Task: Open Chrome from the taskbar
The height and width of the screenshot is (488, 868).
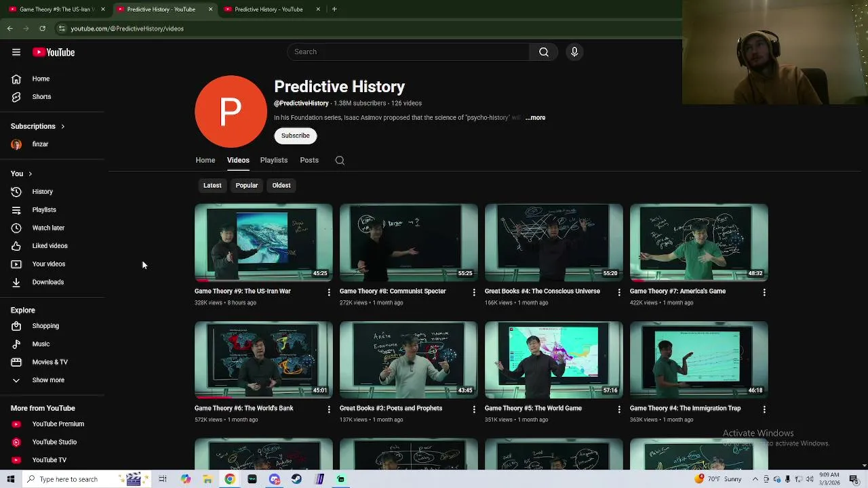Action: [230, 479]
